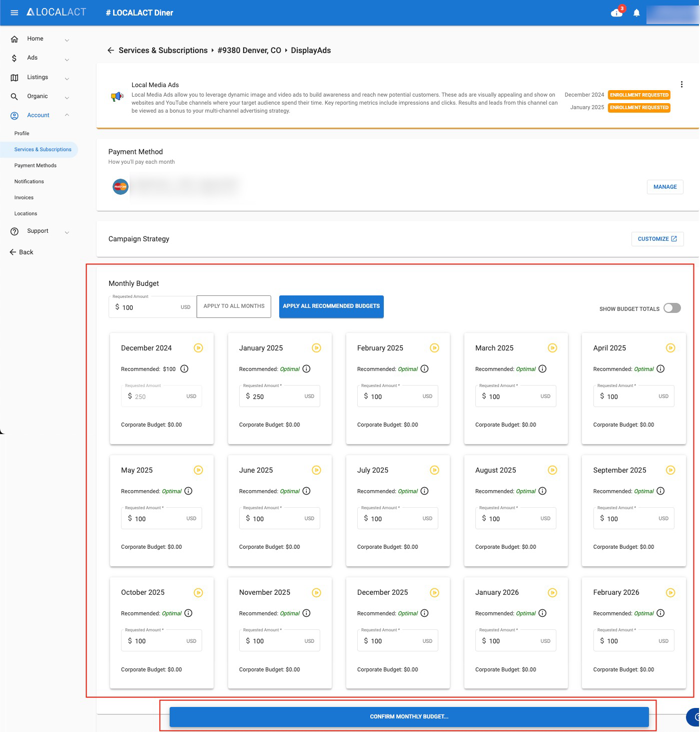The image size is (700, 732).
Task: Click the LOCALACT logo
Action: pos(56,12)
